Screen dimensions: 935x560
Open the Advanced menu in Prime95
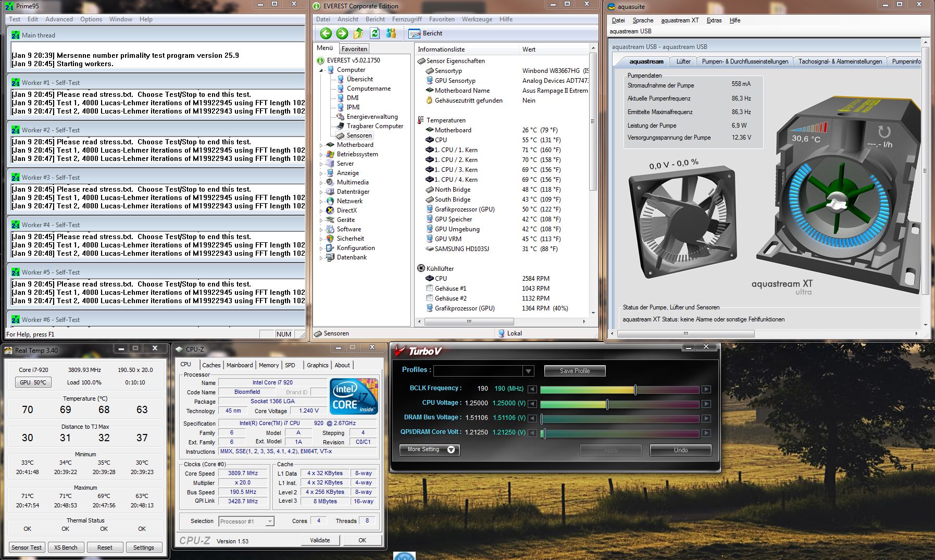59,19
